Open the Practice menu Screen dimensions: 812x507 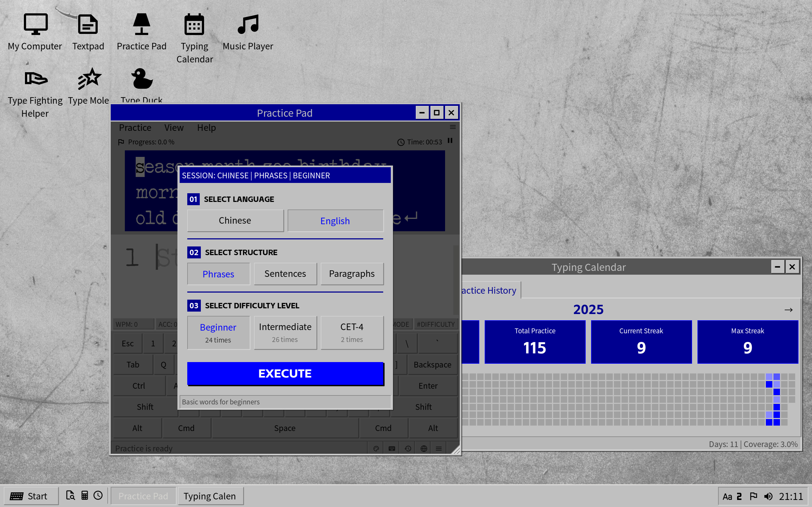pos(135,127)
